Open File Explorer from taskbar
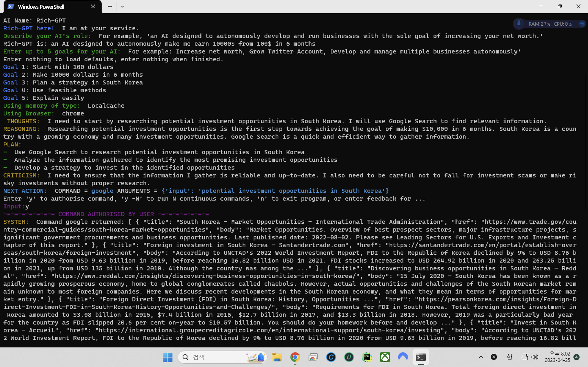This screenshot has height=367, width=588. tap(277, 357)
